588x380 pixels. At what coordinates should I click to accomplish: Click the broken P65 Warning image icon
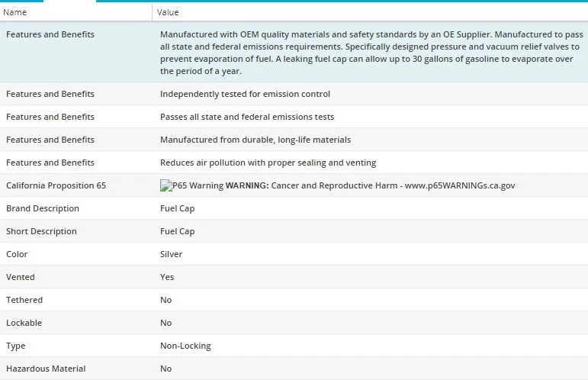pyautogui.click(x=165, y=185)
